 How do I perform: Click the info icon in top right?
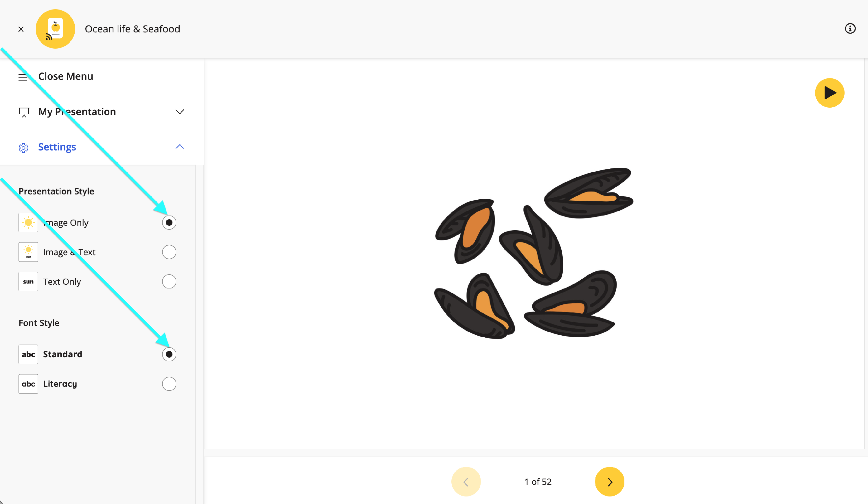tap(850, 29)
